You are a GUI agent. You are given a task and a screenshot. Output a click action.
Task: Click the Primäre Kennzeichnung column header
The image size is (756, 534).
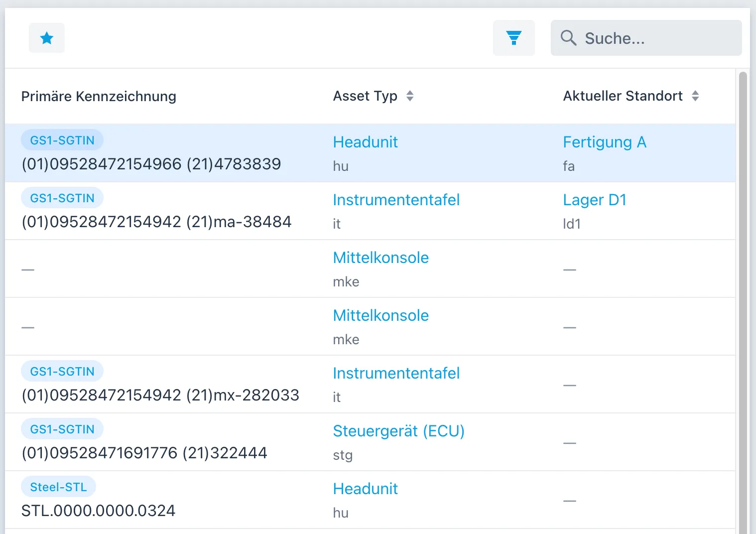[x=99, y=96]
